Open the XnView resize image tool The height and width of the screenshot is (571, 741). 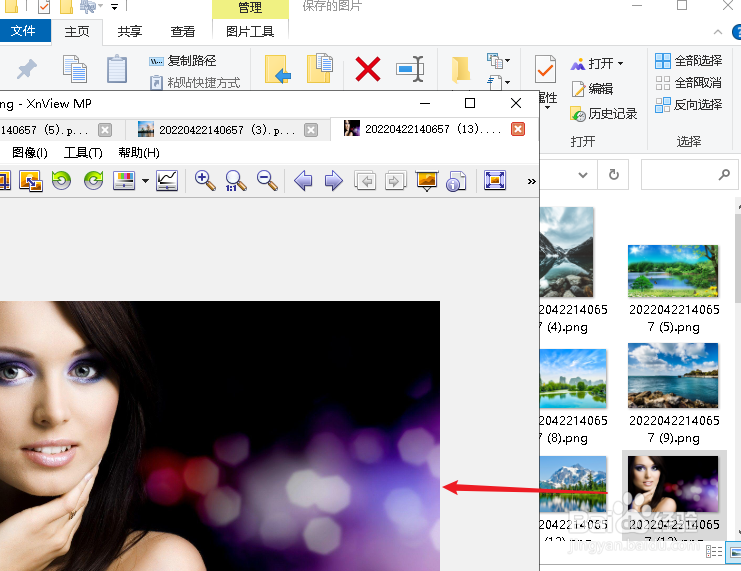[x=31, y=181]
